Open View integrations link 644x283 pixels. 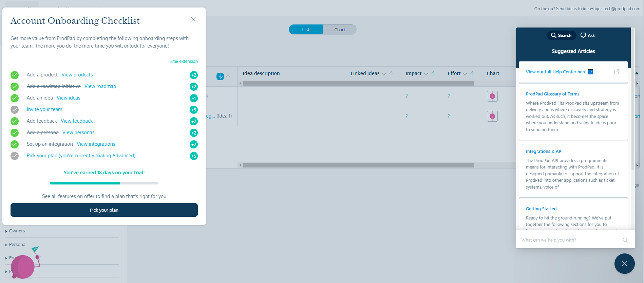(x=96, y=144)
